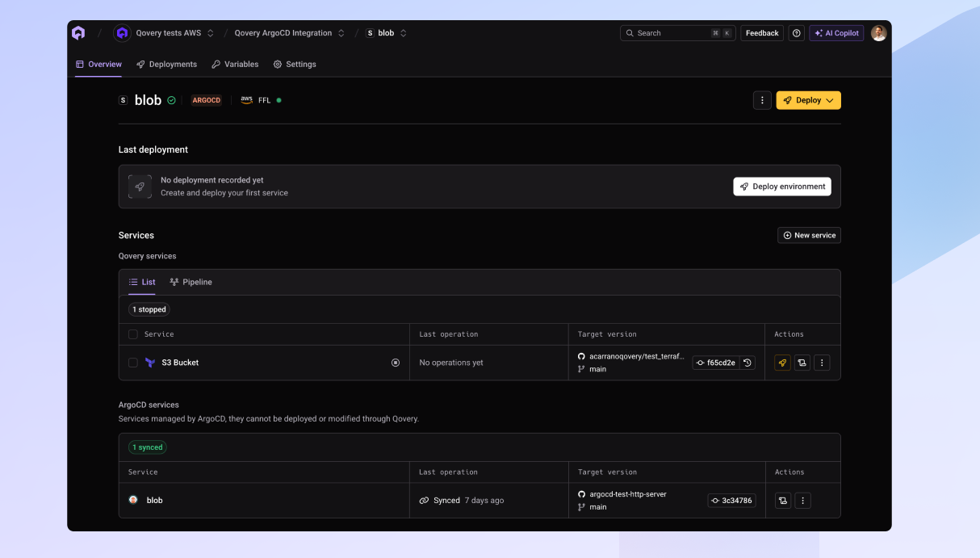Switch to the Variables tab
Screen dimensions: 980x558
point(235,64)
